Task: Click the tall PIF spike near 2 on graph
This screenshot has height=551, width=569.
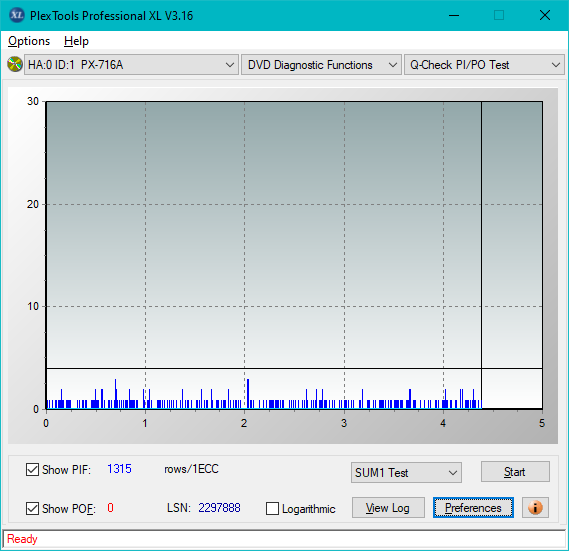Action: click(x=248, y=393)
